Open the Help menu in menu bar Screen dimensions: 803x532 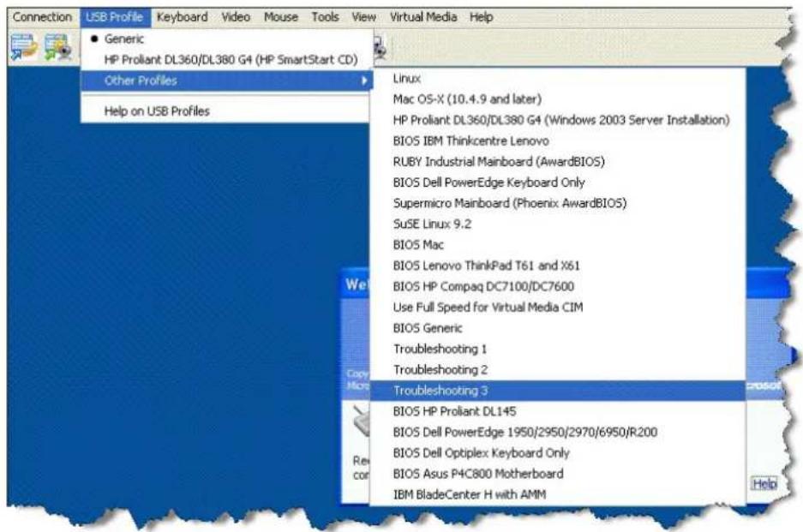tap(481, 17)
